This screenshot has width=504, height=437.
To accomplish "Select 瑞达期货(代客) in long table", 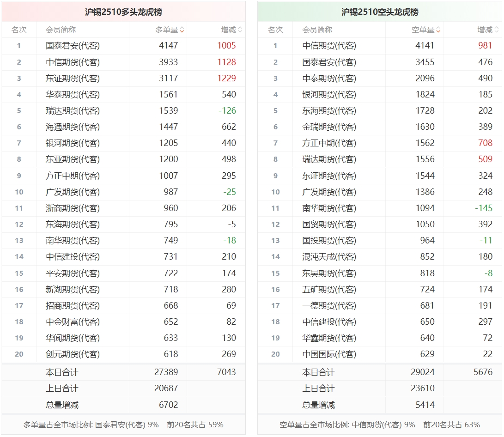I will (73, 110).
